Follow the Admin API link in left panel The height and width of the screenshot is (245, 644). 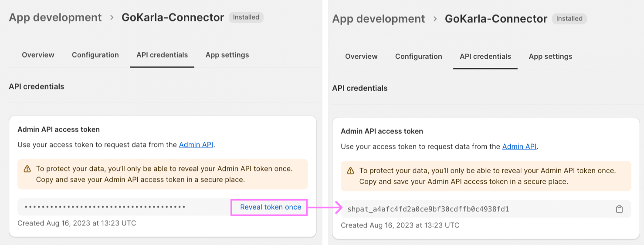[x=196, y=145]
